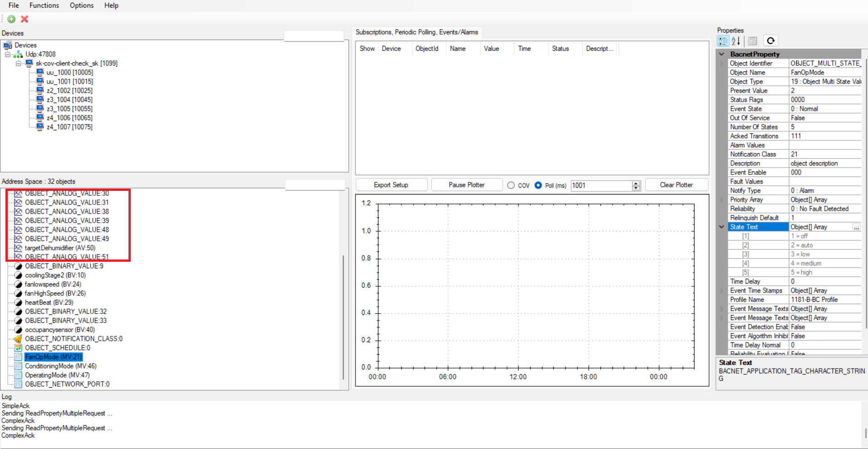The height and width of the screenshot is (449, 868).
Task: Expand the Event Time Stamps property
Action: 722,290
